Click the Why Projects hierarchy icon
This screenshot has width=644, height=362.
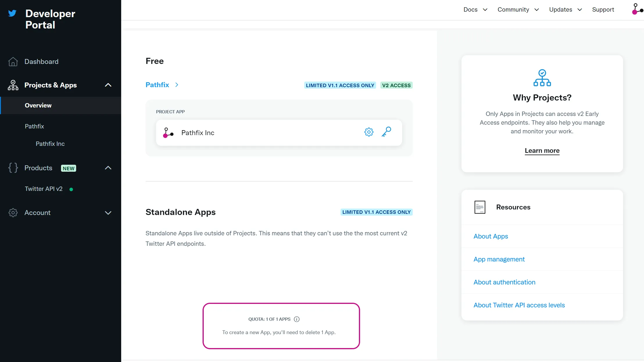542,78
